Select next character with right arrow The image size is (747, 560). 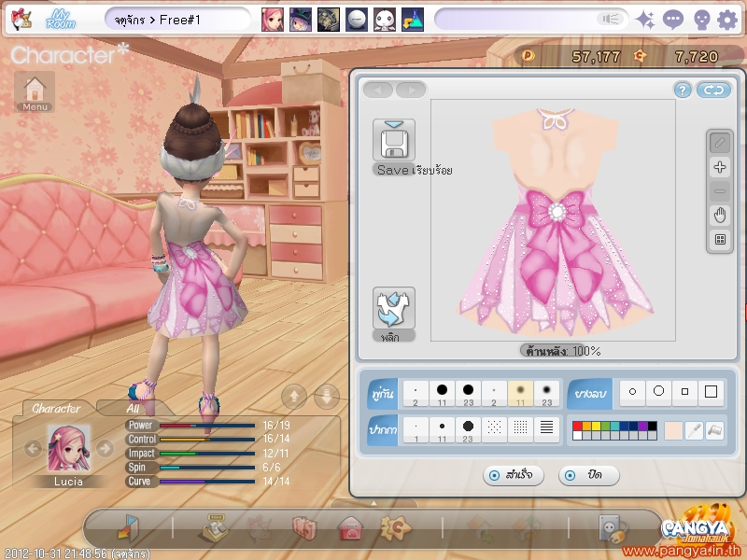(x=105, y=448)
